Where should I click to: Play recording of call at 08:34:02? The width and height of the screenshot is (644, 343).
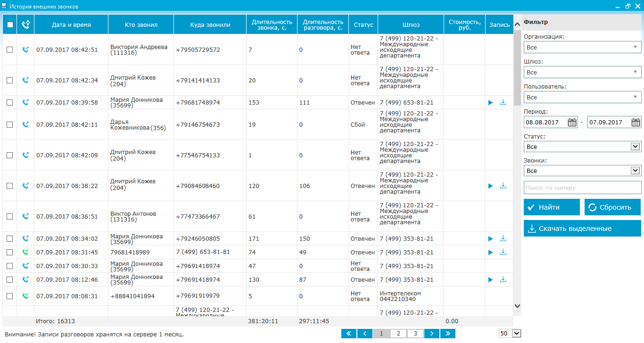tap(490, 239)
